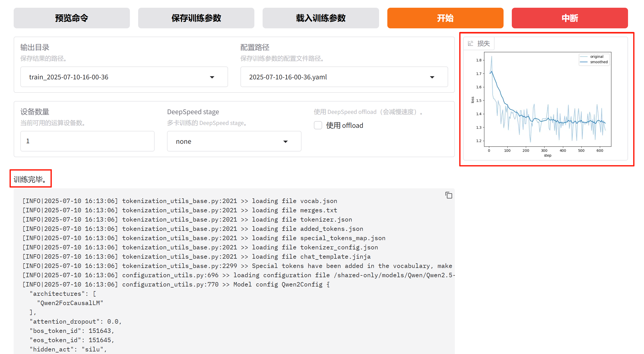Click the log line loading vocab.json
The width and height of the screenshot is (644, 354).
[180, 201]
